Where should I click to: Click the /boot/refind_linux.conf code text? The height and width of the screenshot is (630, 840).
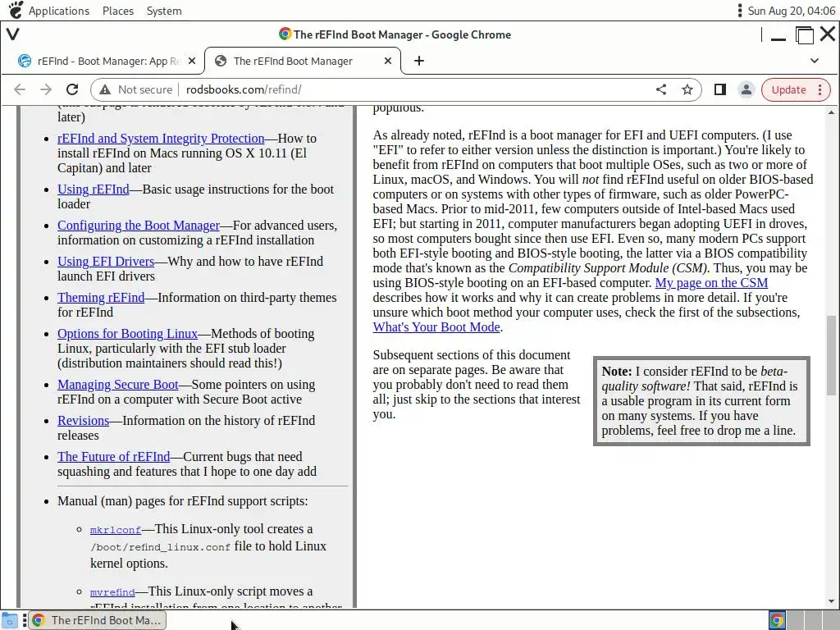point(160,547)
